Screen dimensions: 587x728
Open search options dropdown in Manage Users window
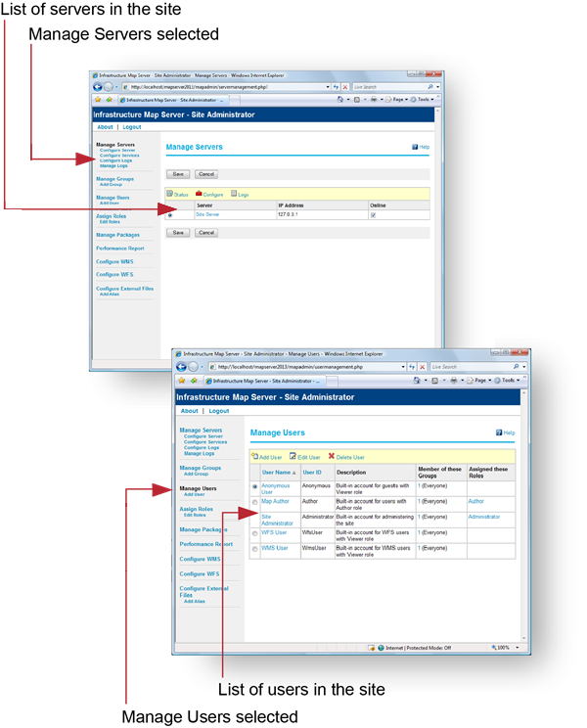(x=524, y=367)
